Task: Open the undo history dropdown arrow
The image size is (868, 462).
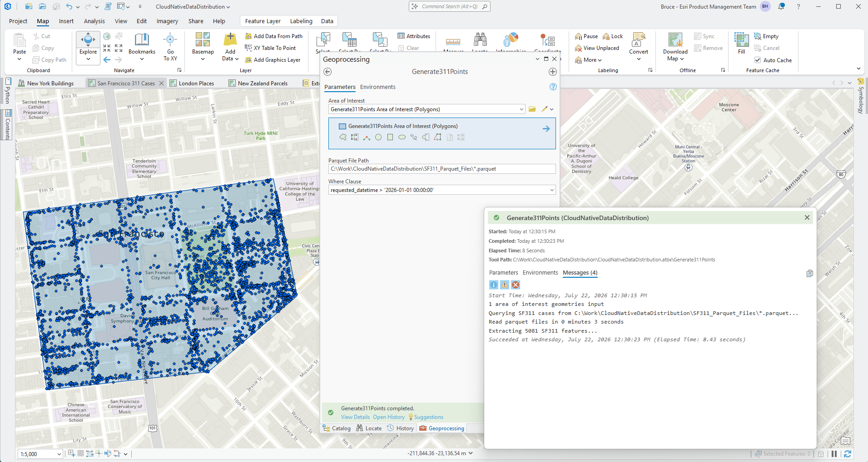Action: (x=78, y=7)
